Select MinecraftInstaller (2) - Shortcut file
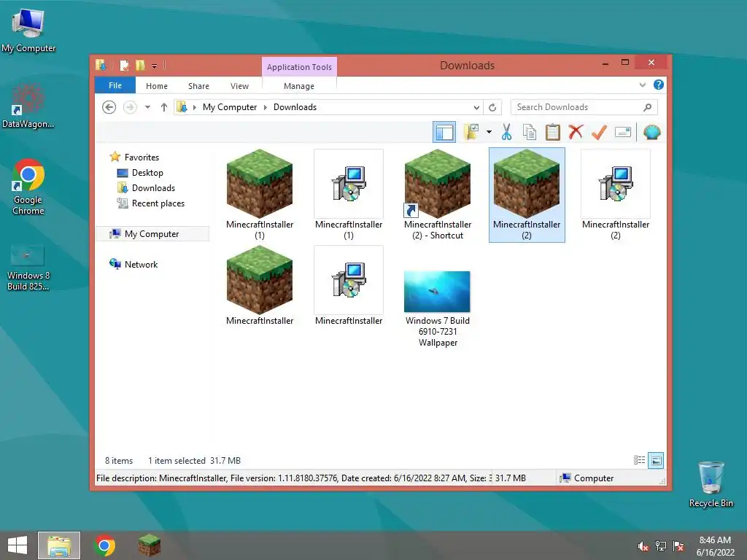 point(438,195)
